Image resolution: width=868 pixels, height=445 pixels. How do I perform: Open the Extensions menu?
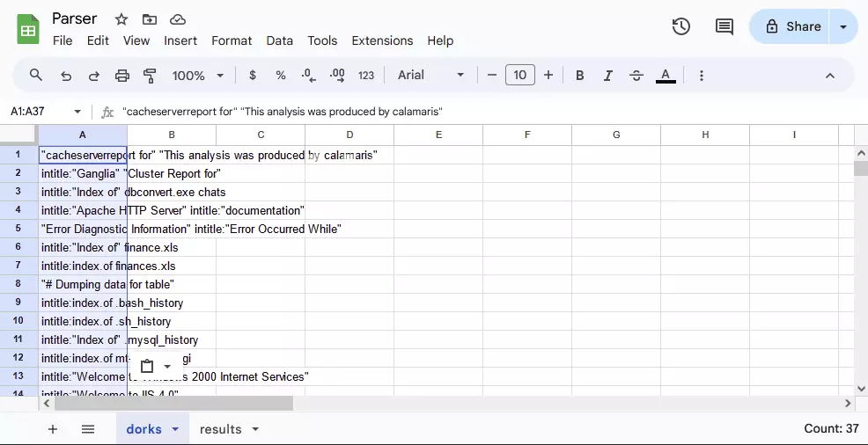pos(382,41)
